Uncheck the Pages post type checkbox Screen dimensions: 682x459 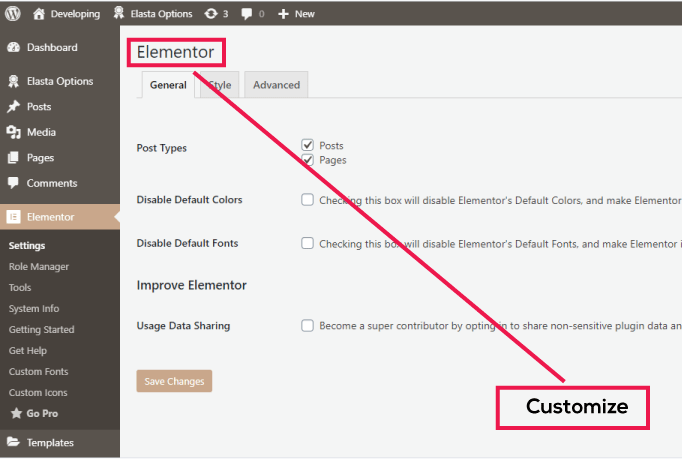click(x=308, y=160)
